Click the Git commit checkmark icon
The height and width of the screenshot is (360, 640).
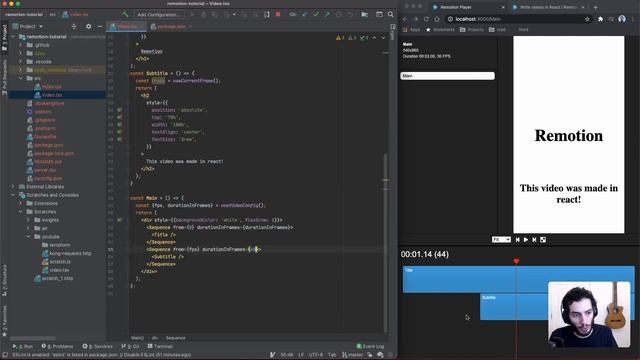[316, 14]
